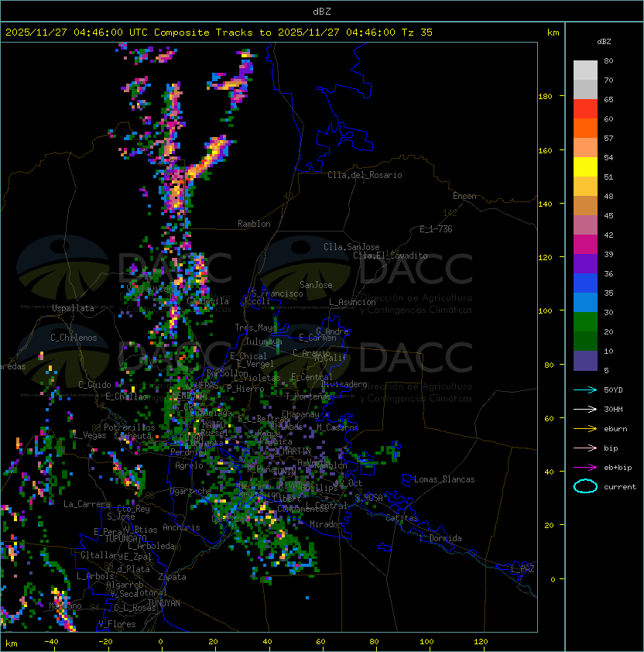Click the TUPUNGATO place label
Image resolution: width=644 pixels, height=652 pixels.
tap(125, 539)
